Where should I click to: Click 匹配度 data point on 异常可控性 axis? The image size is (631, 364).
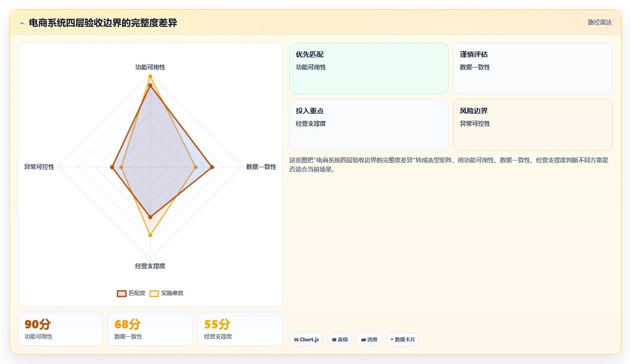(112, 167)
